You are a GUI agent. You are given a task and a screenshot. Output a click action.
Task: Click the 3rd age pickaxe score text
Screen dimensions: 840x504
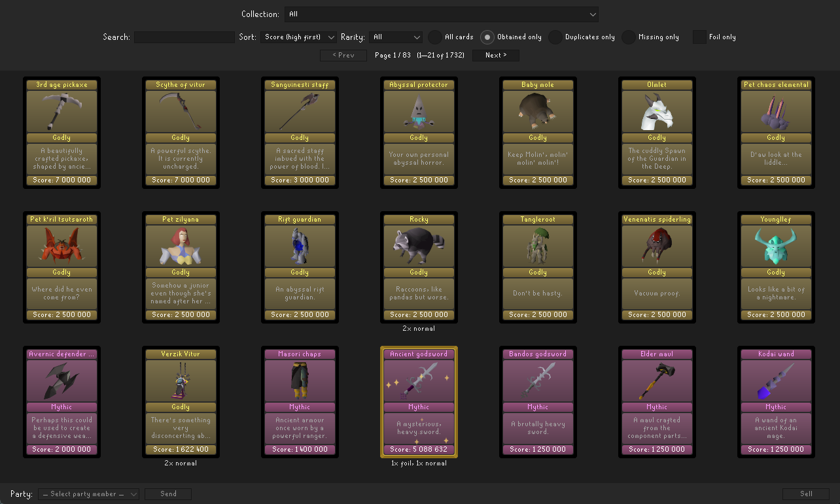tap(61, 180)
